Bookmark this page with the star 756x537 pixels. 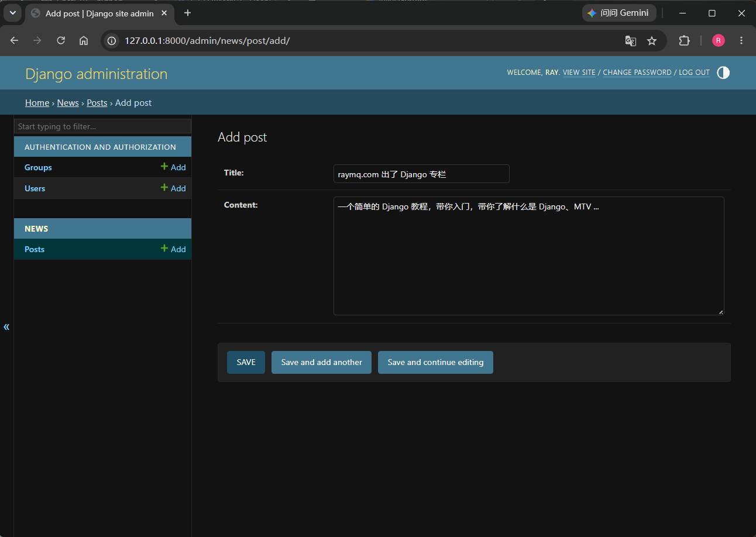coord(652,40)
